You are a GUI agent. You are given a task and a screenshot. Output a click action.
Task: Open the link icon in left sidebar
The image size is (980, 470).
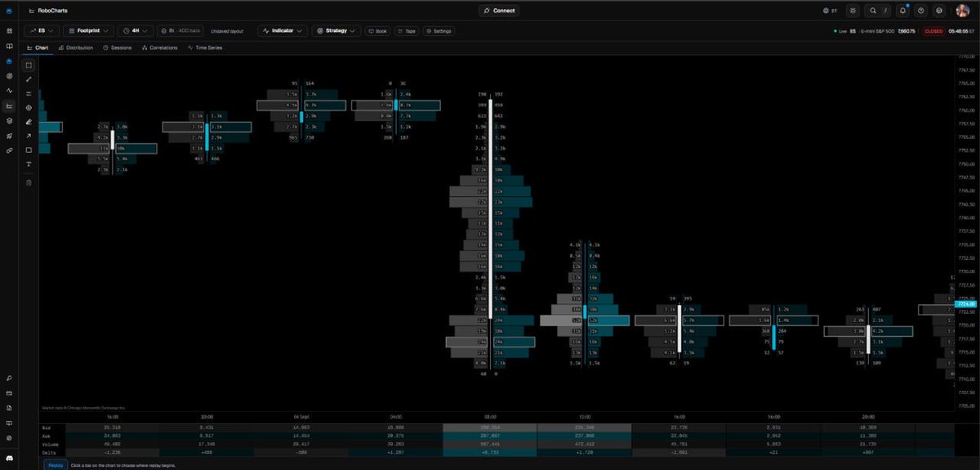coord(9,150)
